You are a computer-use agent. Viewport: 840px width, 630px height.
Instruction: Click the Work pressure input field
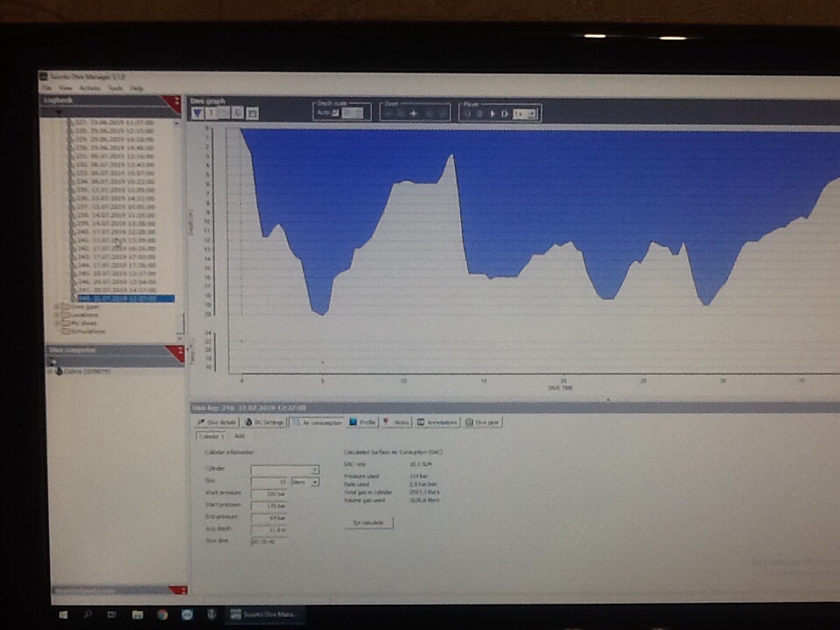pos(270,493)
